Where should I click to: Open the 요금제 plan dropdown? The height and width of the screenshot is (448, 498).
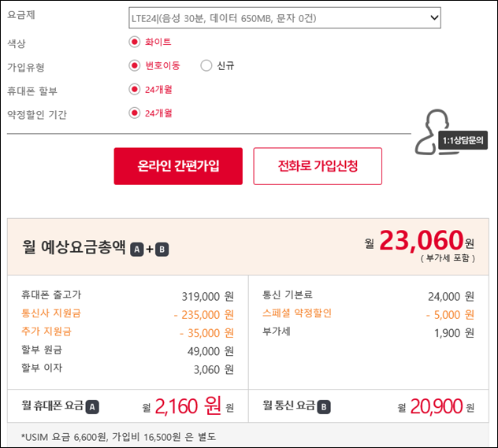tap(284, 18)
